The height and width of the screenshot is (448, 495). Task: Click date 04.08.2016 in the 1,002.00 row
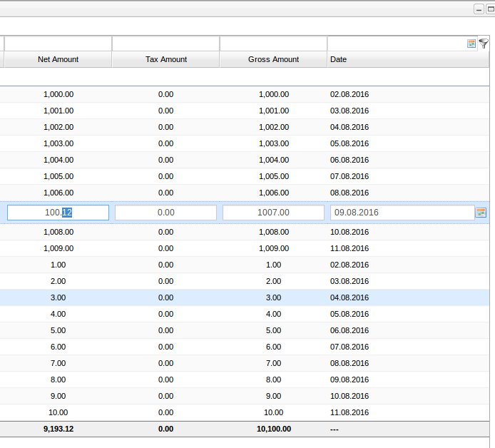tap(349, 127)
